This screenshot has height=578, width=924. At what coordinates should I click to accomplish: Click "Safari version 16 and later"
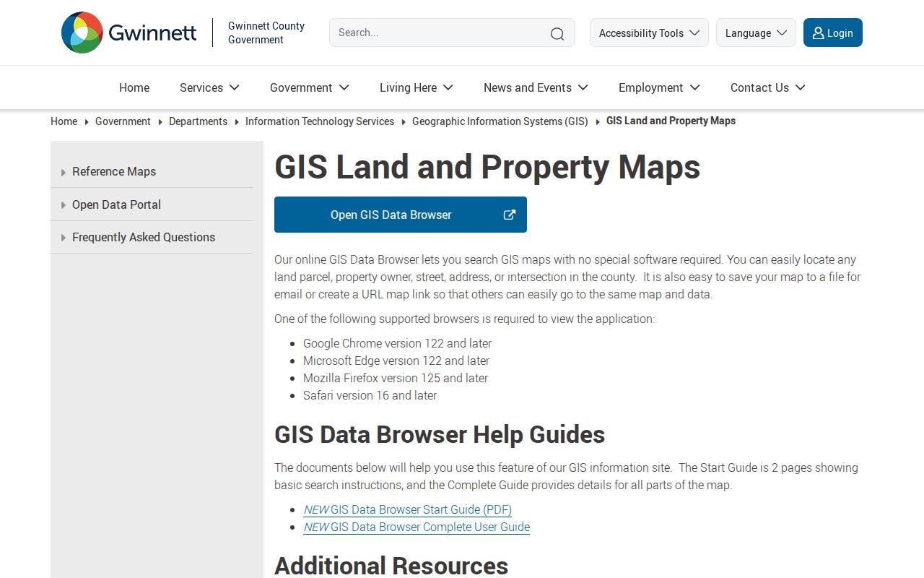pyautogui.click(x=370, y=395)
